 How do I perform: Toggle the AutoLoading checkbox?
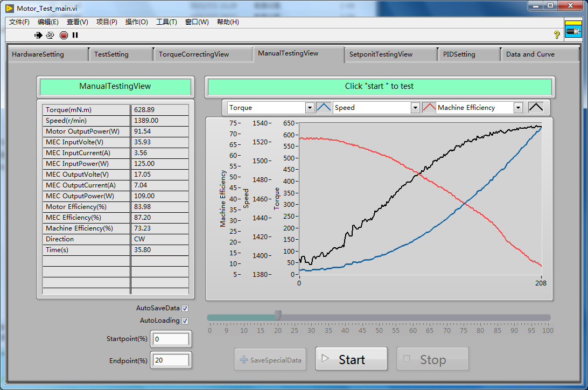click(185, 321)
